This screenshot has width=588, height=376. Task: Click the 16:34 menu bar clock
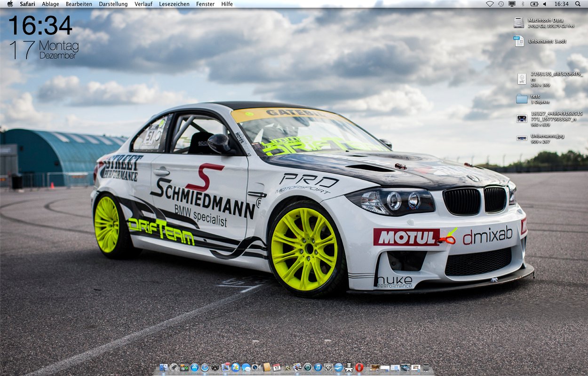(562, 4)
